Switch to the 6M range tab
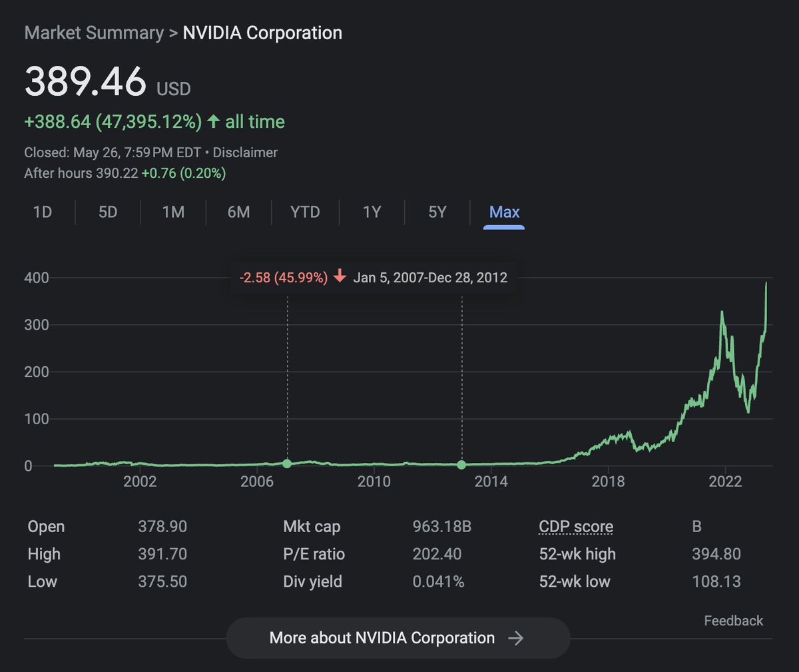The width and height of the screenshot is (799, 672). tap(239, 212)
